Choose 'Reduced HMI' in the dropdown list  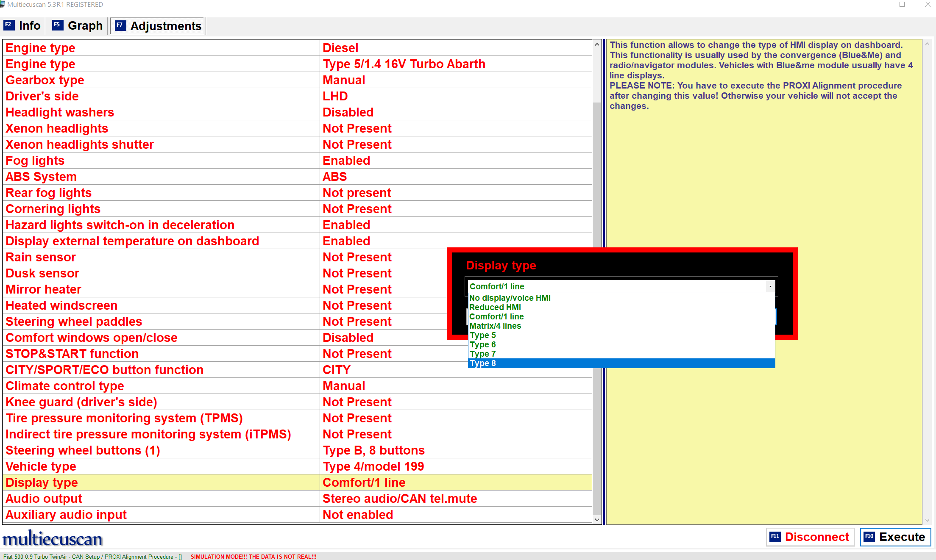click(621, 307)
